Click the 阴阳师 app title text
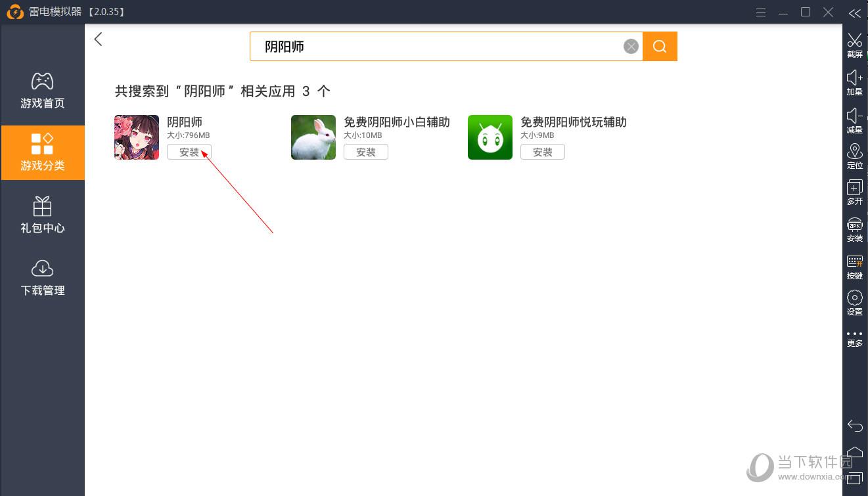This screenshot has height=496, width=868. coord(185,122)
